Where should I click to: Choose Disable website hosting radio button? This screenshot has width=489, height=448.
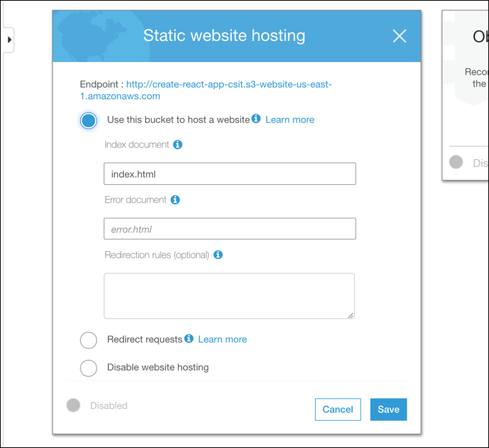pyautogui.click(x=88, y=368)
